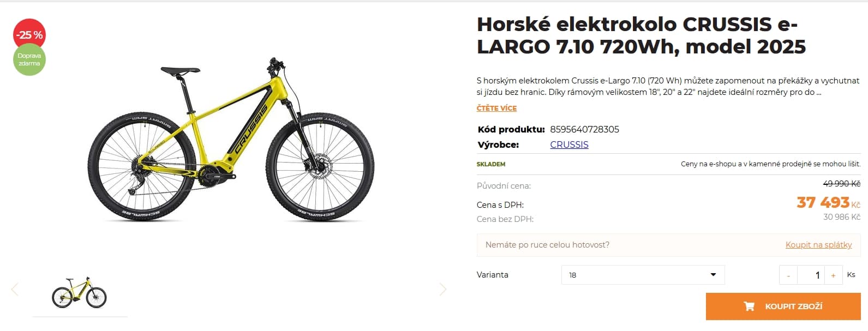Viewport: 868px width, 331px height.
Task: Open the main yellow bike product image
Action: (231, 140)
